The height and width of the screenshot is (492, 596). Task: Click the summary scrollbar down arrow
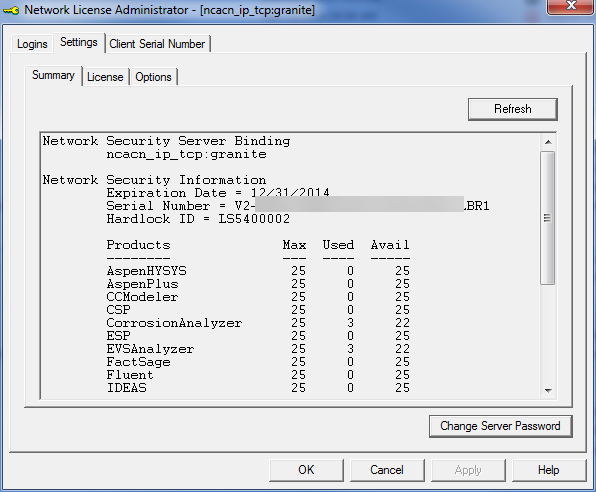click(x=548, y=390)
